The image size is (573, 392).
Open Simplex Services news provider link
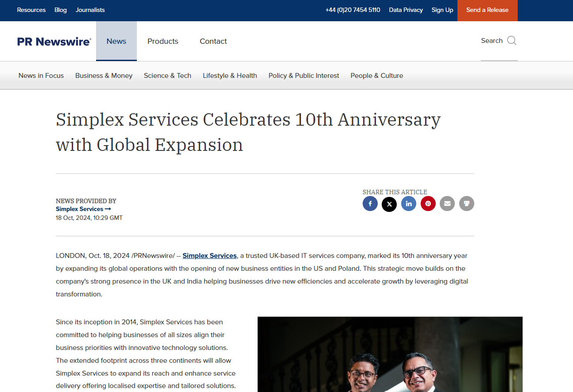tap(83, 209)
